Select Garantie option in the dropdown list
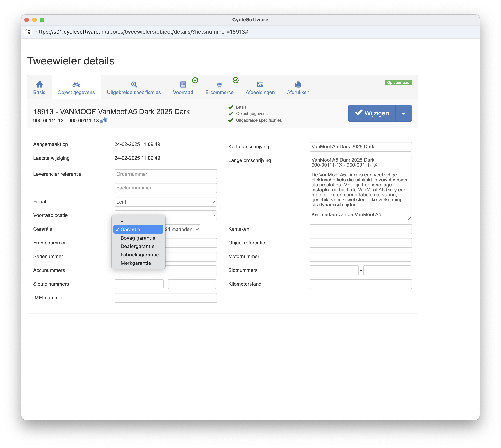The height and width of the screenshot is (448, 501). [138, 229]
